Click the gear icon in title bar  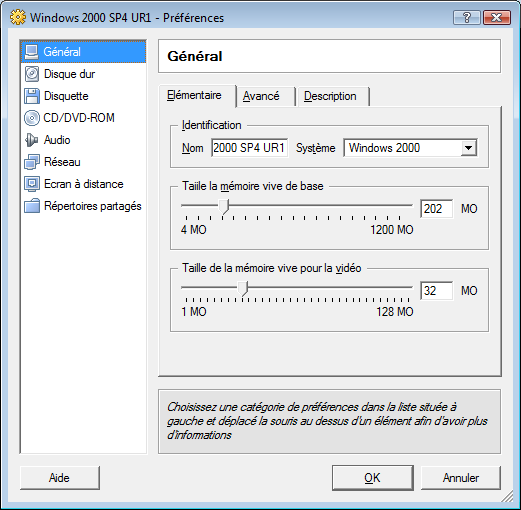coord(18,17)
